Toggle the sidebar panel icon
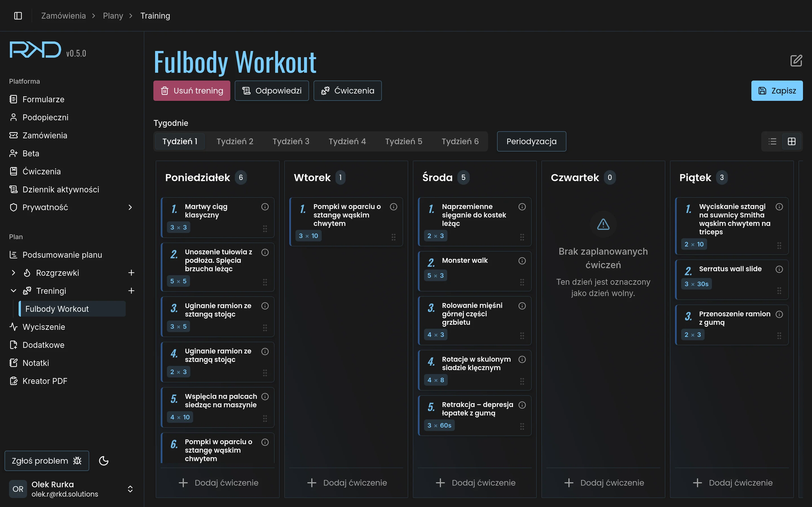This screenshot has width=812, height=507. click(18, 16)
